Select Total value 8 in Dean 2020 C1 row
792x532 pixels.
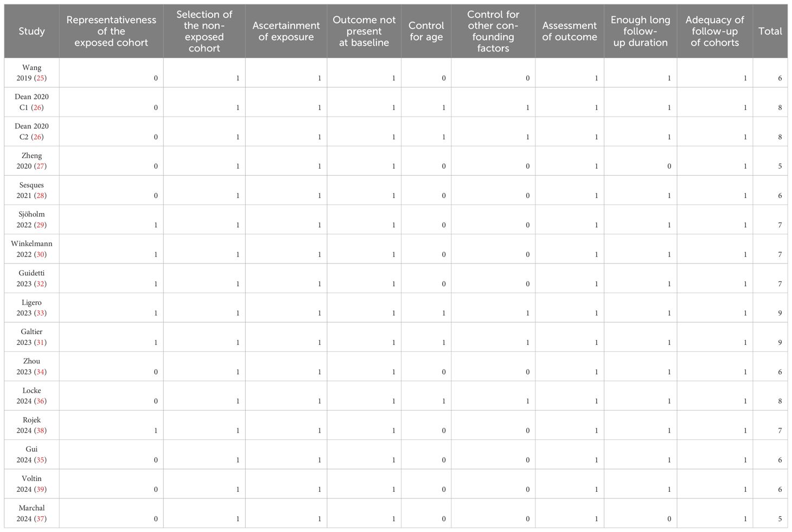[x=780, y=107]
